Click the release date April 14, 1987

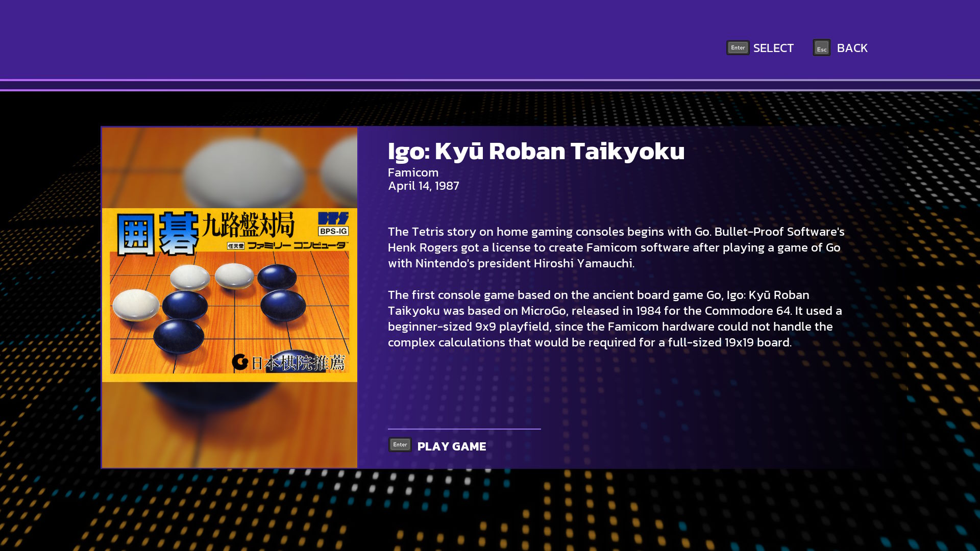pyautogui.click(x=423, y=186)
